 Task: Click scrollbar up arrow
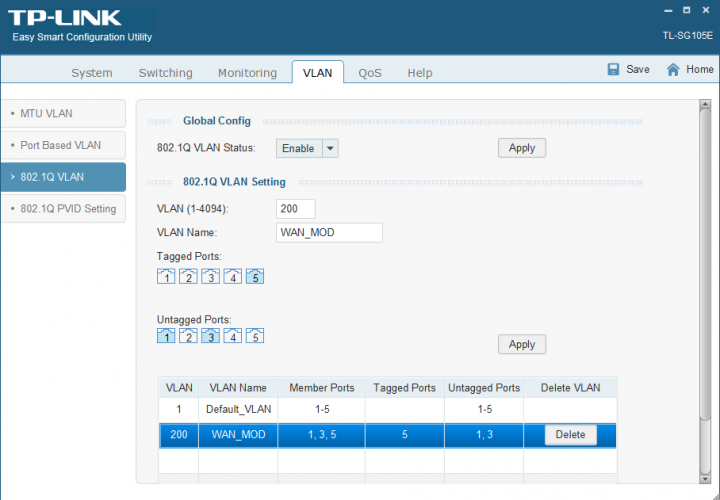(x=705, y=104)
